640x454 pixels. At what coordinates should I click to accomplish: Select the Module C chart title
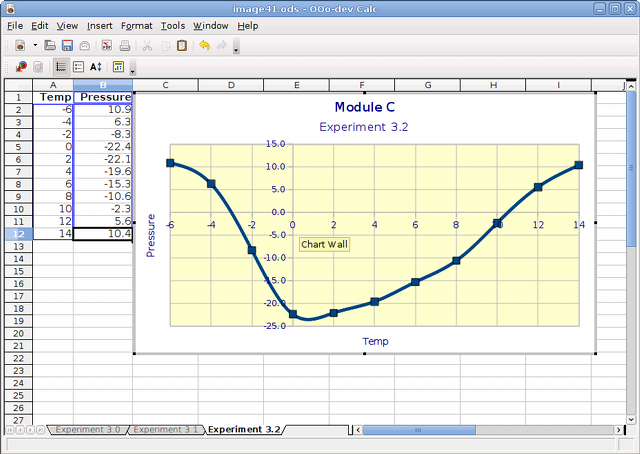tap(364, 107)
